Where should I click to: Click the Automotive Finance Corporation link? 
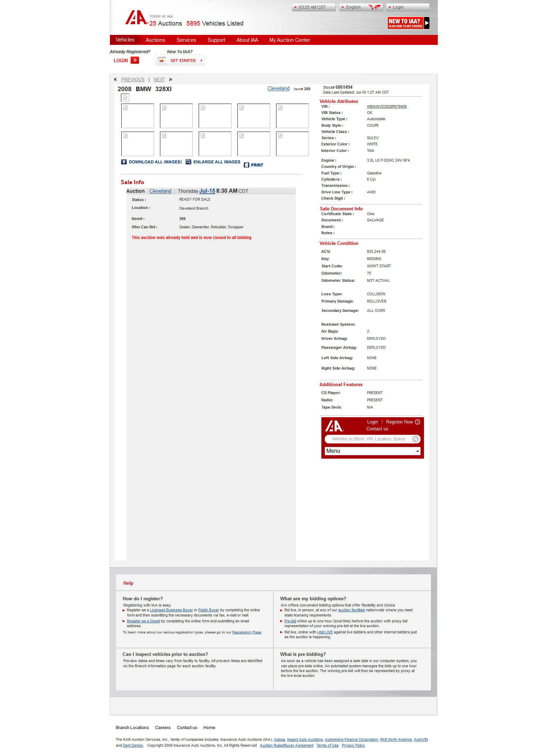pyautogui.click(x=351, y=740)
